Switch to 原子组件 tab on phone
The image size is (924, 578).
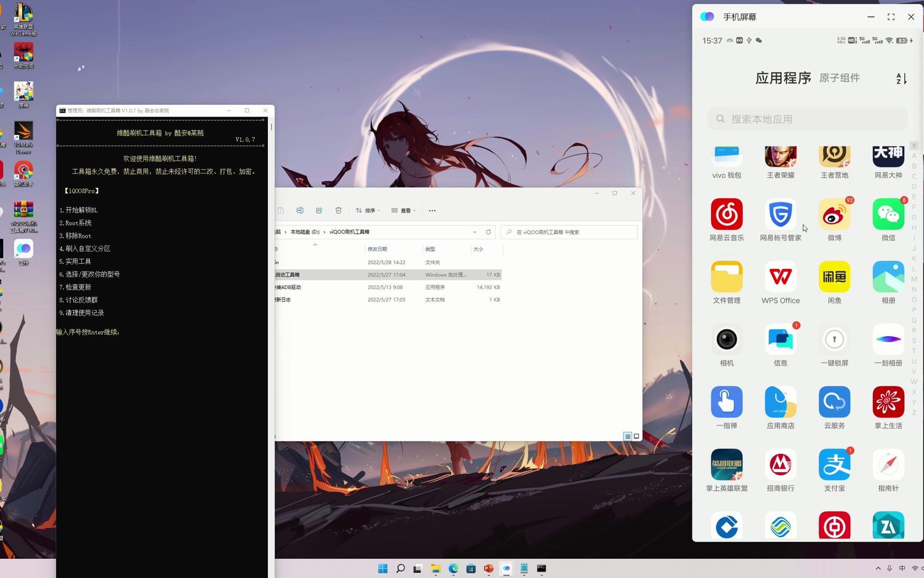840,78
